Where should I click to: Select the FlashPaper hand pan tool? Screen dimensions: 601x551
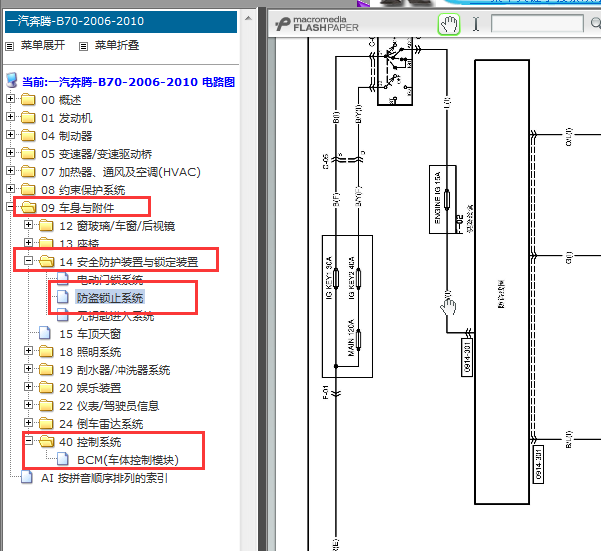(449, 25)
